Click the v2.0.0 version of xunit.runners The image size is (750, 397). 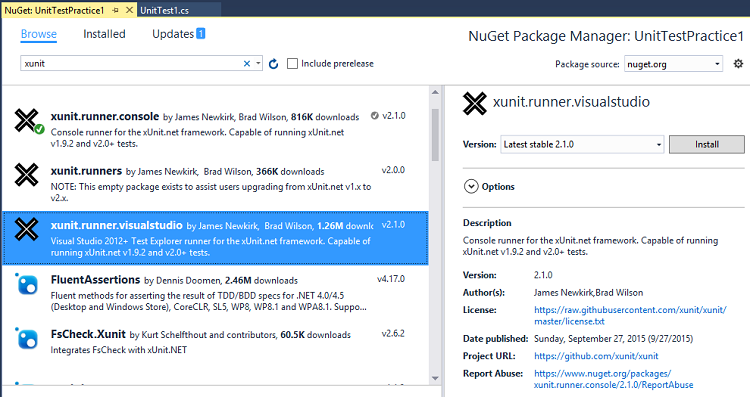click(393, 170)
